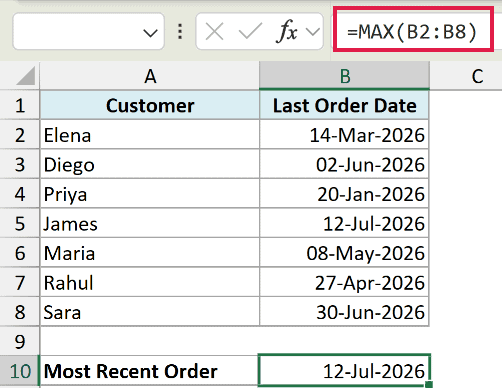Select row 10 header
This screenshot has height=388, width=502.
20,371
